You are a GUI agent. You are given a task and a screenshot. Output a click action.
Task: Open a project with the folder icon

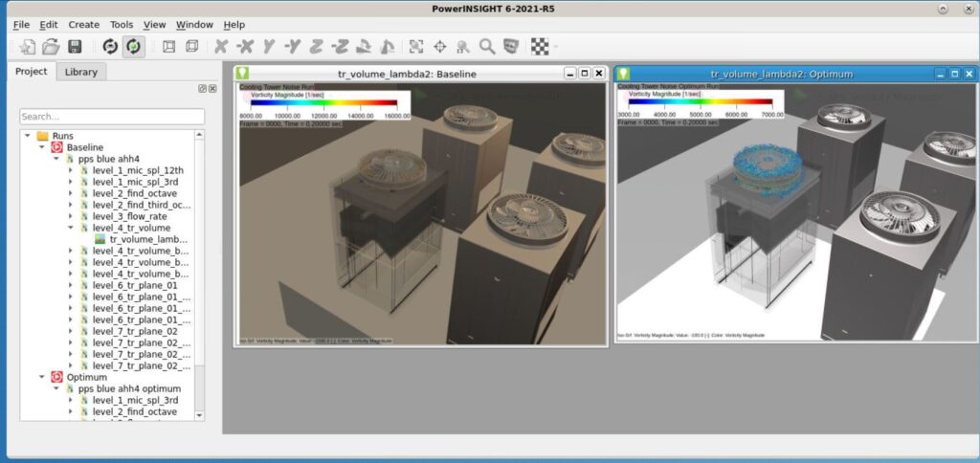point(51,46)
